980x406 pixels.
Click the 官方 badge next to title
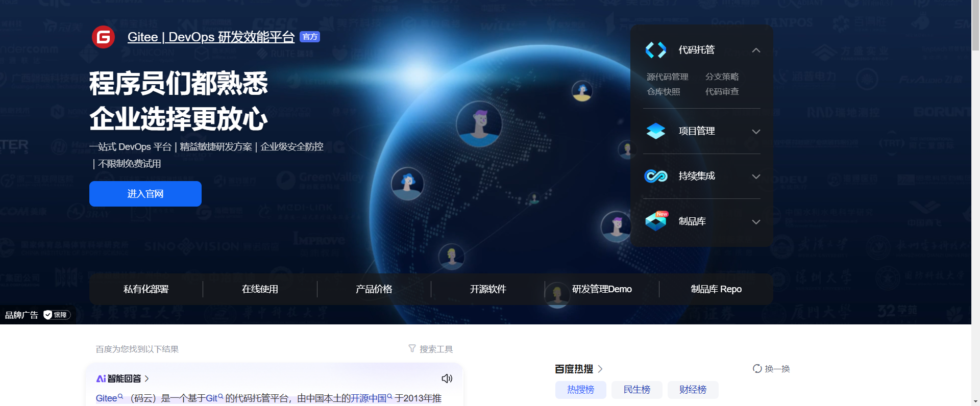click(310, 37)
